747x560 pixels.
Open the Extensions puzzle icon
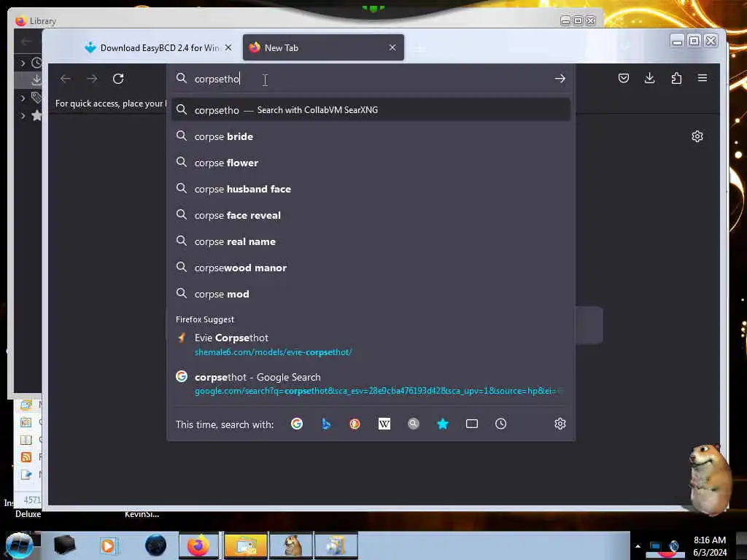(x=676, y=78)
